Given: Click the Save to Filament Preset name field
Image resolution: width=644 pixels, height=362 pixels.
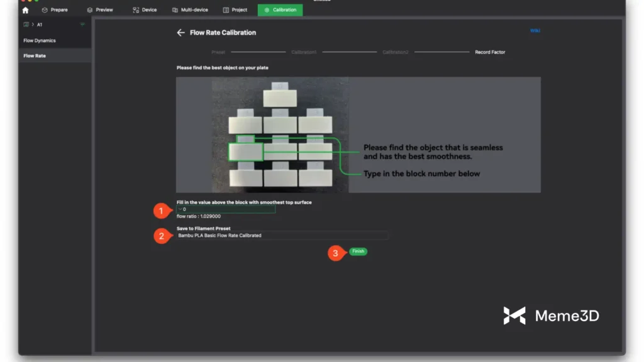Looking at the screenshot, I should click(x=282, y=236).
